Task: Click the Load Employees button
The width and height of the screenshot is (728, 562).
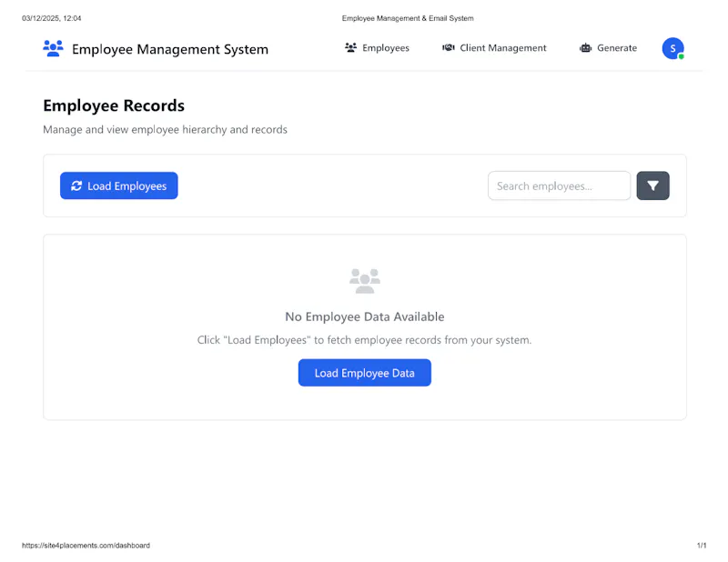Action: tap(119, 186)
